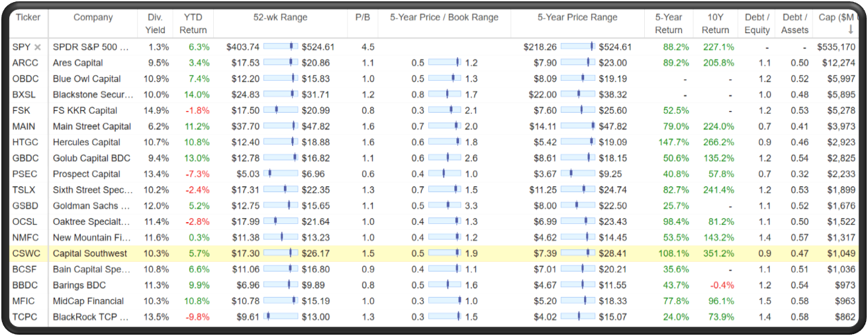The width and height of the screenshot is (868, 336).
Task: Select the GBDC ticker cell
Action: 26,158
